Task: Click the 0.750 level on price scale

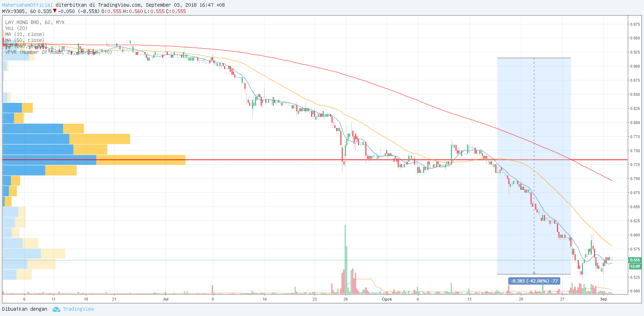Action: (x=635, y=151)
